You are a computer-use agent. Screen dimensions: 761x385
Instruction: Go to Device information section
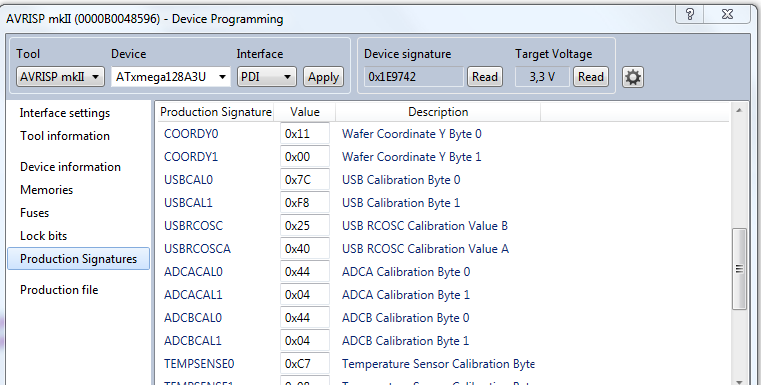(70, 167)
